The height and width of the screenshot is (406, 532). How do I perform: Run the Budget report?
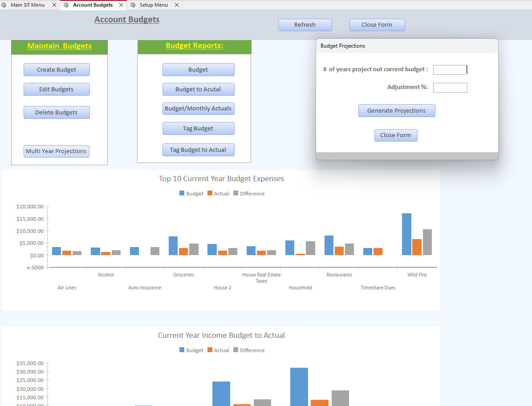(199, 69)
